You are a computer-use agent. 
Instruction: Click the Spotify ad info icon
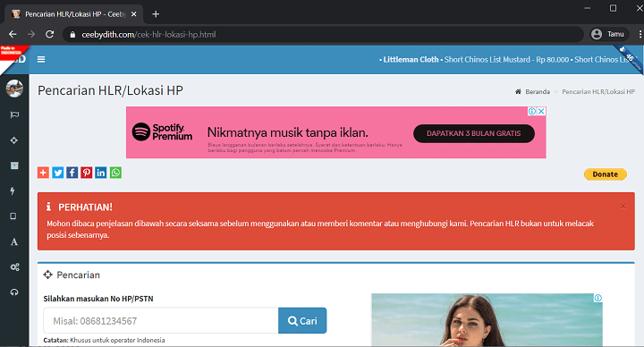point(532,111)
